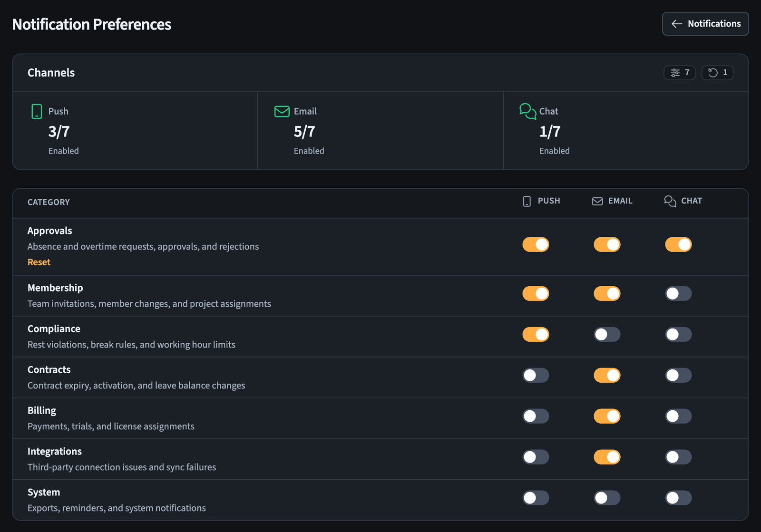Screen dimensions: 761x532
Task: Click the "Channels" section heading
Action: 51,73
